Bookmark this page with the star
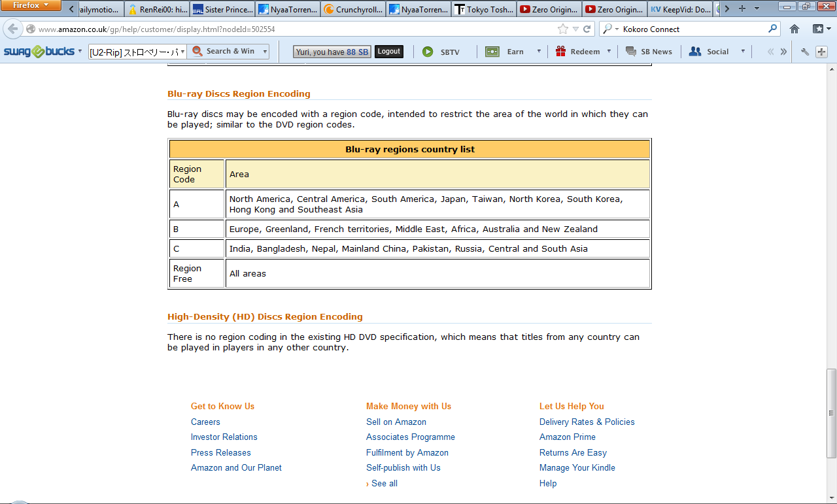 (x=562, y=29)
